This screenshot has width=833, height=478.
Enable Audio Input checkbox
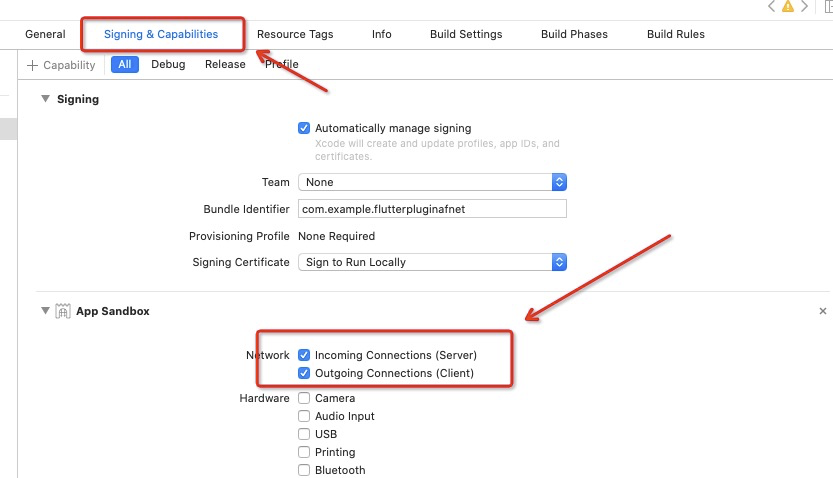point(304,416)
